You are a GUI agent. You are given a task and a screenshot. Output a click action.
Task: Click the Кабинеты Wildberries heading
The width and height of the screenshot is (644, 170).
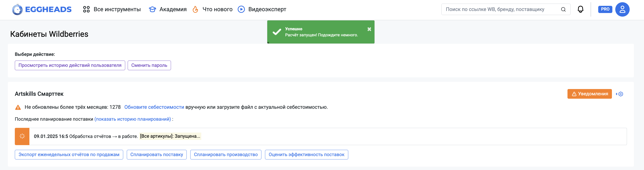pos(49,34)
